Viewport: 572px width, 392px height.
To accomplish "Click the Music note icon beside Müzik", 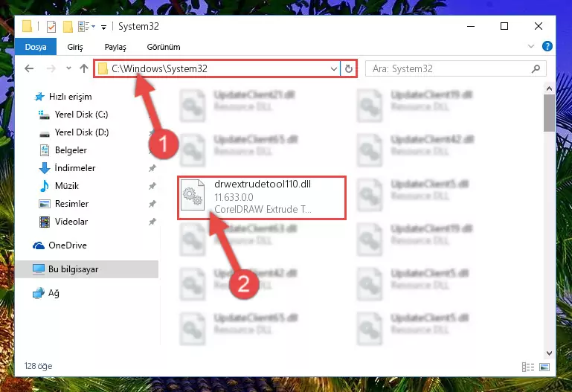I will pyautogui.click(x=45, y=186).
